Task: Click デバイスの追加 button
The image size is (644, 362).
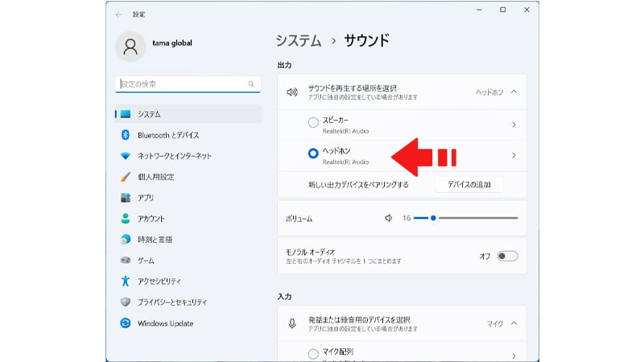Action: [469, 185]
